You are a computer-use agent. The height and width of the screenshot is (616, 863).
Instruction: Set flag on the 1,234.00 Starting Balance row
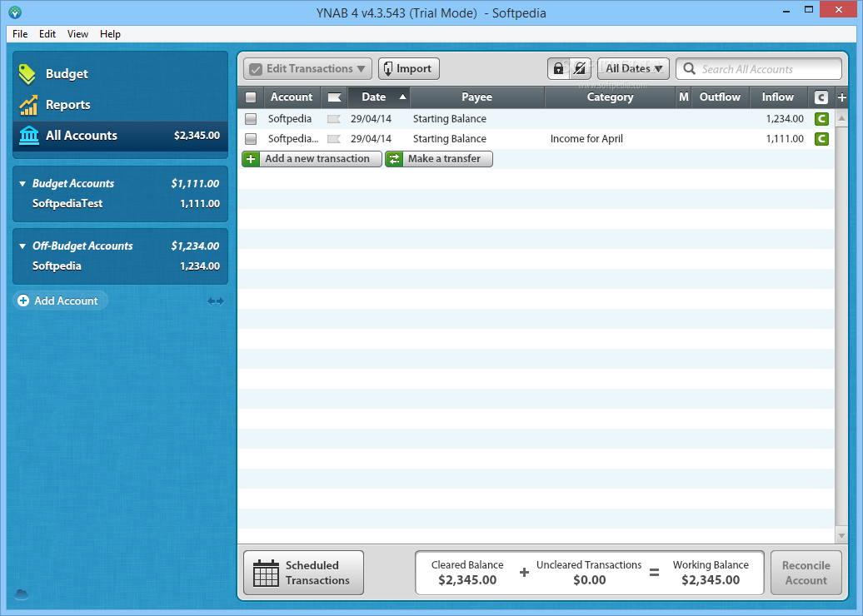pyautogui.click(x=333, y=119)
